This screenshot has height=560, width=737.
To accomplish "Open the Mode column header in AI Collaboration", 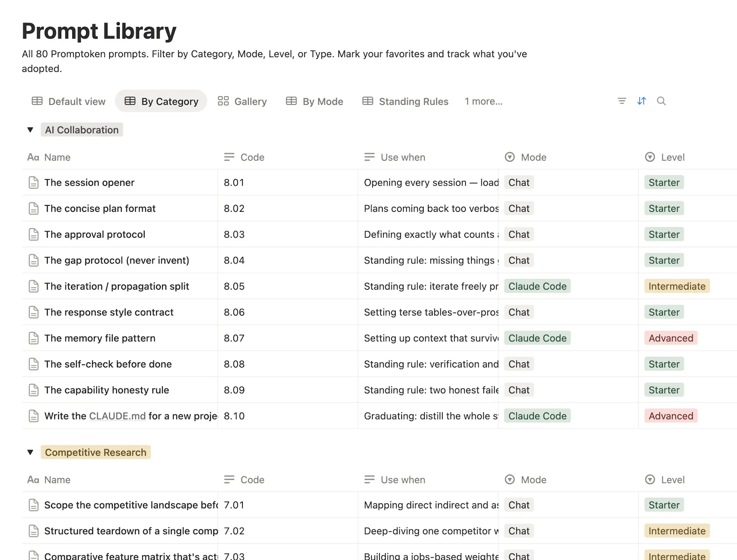I will tap(526, 157).
